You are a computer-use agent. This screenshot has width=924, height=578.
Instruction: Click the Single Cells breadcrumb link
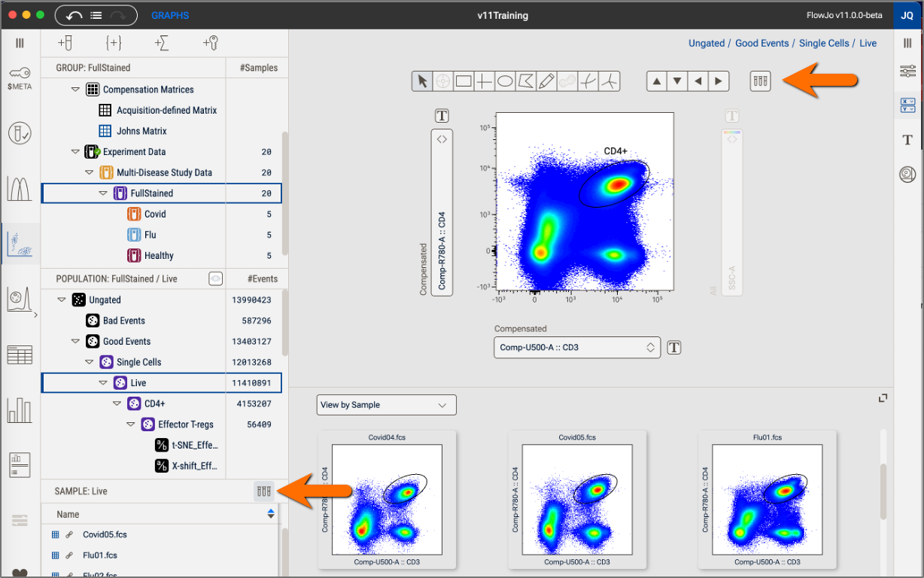pos(824,44)
